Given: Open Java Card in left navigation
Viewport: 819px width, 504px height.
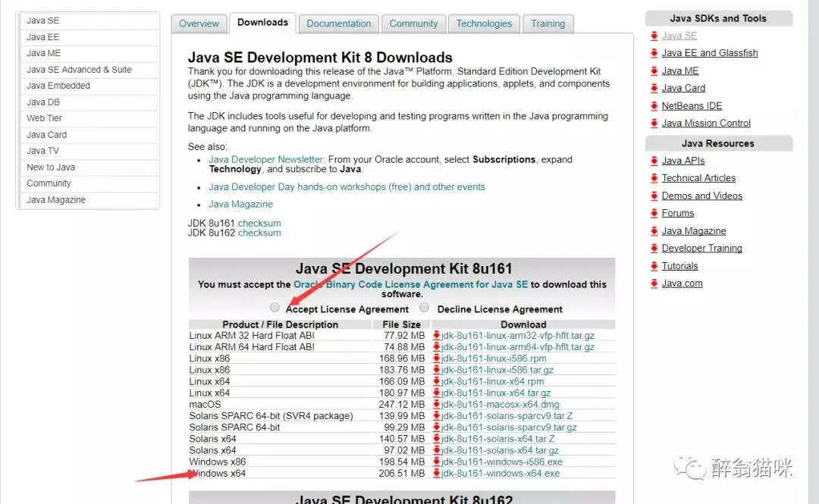Looking at the screenshot, I should point(89,135).
